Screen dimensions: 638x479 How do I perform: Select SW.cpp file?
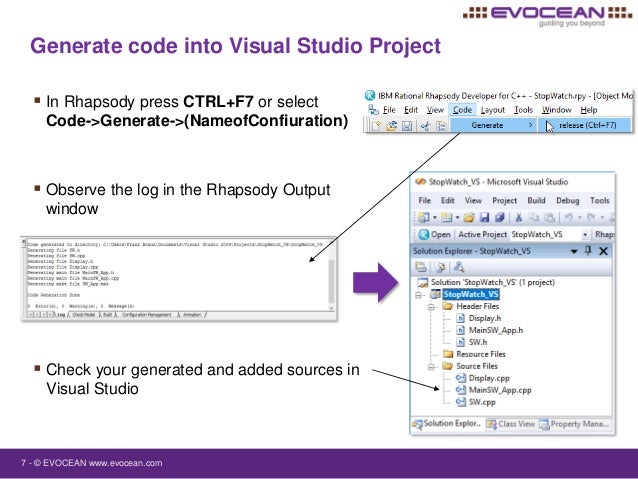(476, 402)
